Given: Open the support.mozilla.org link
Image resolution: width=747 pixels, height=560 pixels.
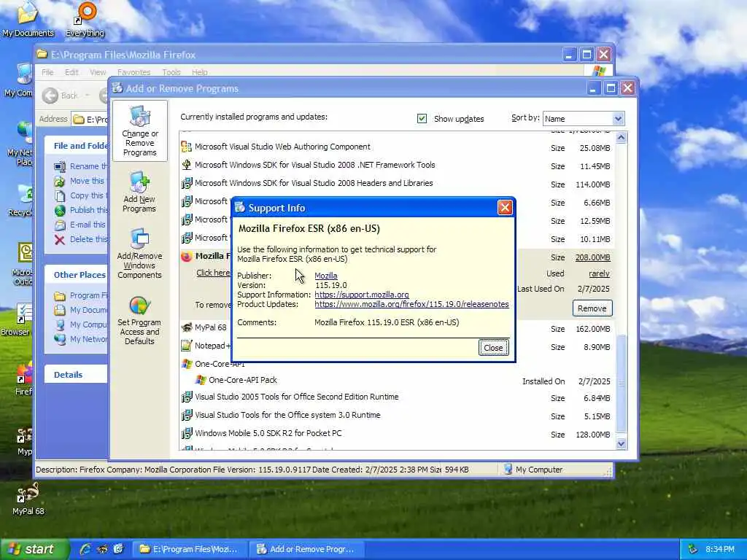Looking at the screenshot, I should pos(362,295).
